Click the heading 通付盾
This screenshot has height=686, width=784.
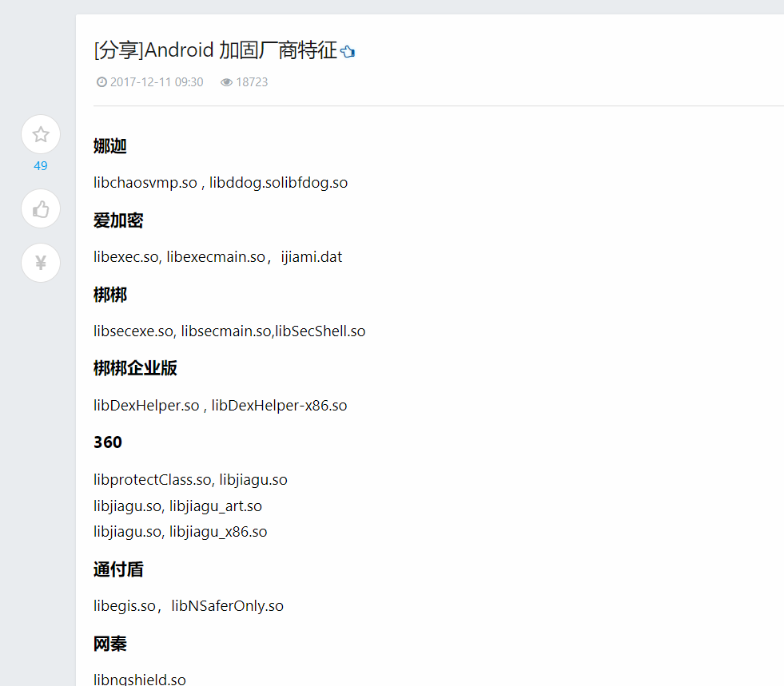[x=118, y=569]
